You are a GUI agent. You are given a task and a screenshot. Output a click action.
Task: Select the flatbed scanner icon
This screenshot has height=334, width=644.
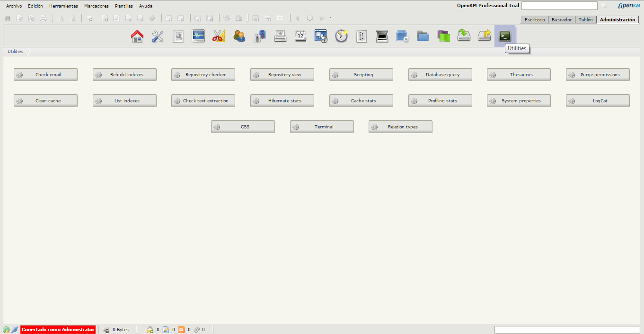382,36
